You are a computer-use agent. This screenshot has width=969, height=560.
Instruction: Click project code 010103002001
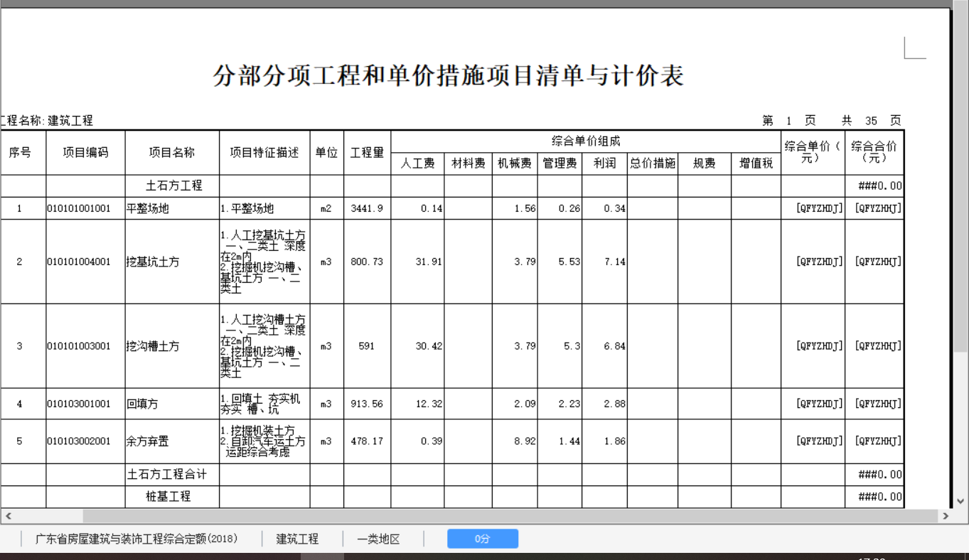click(x=79, y=441)
